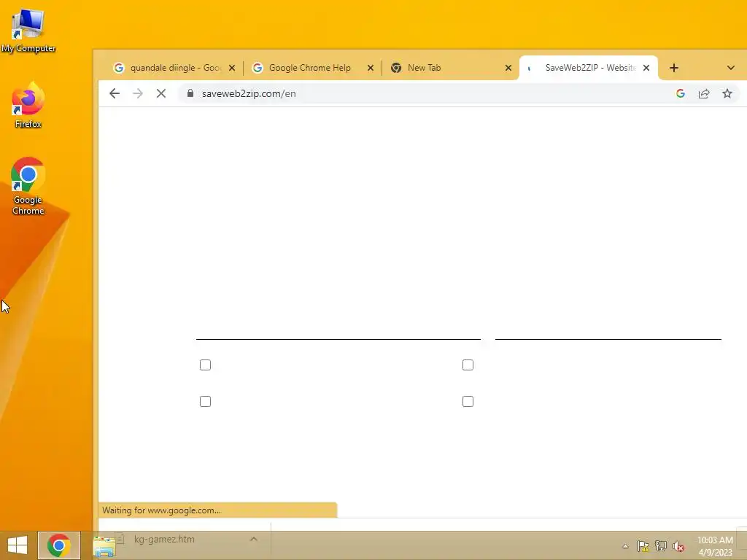The image size is (747, 560).
Task: Share this page icon
Action: [704, 94]
